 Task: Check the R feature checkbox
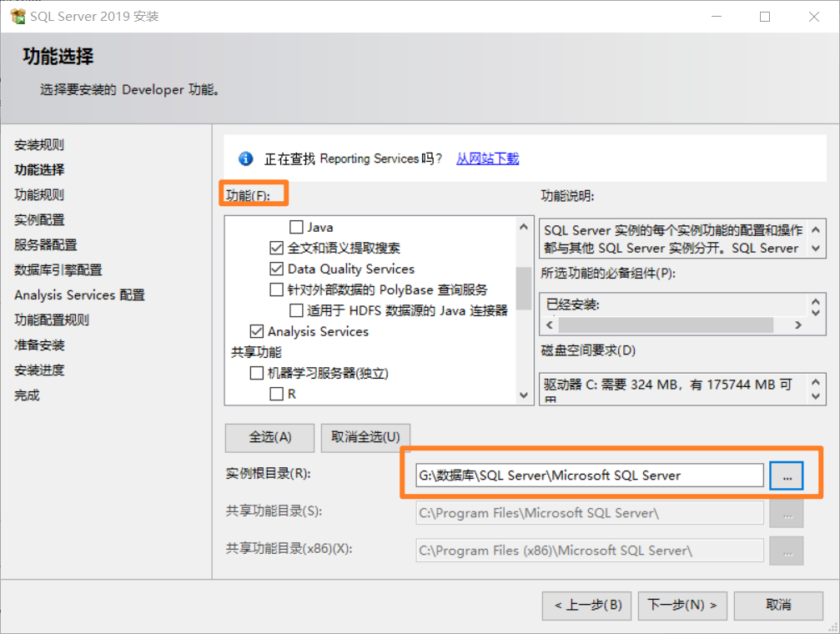tap(276, 395)
